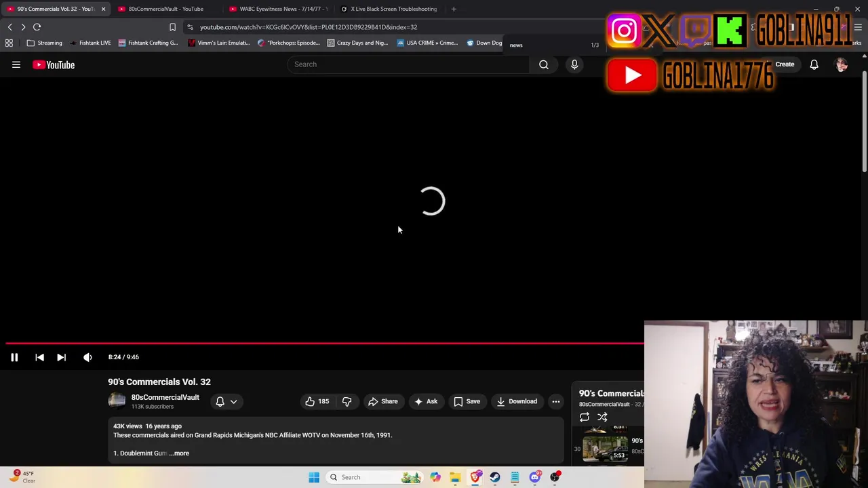Click the Windows taskbar search box
Screen dimensions: 868x488
pos(374,477)
